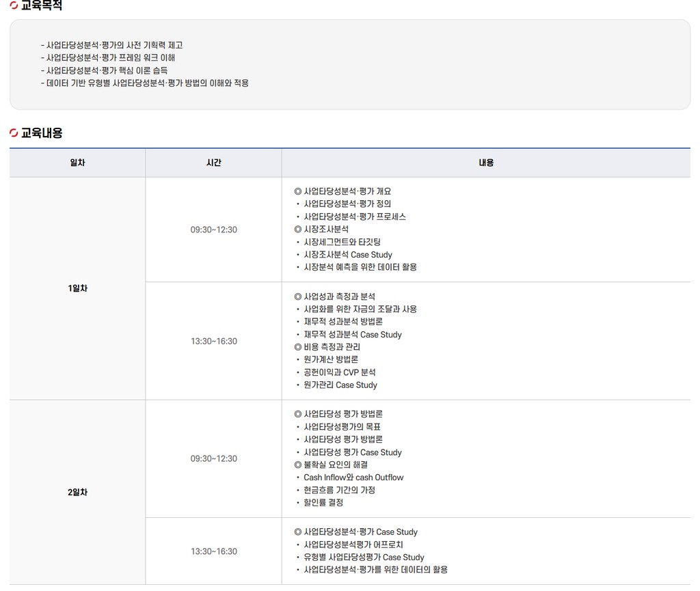Image resolution: width=700 pixels, height=591 pixels.
Task: Select the 1일차 row cell
Action: pos(77,288)
